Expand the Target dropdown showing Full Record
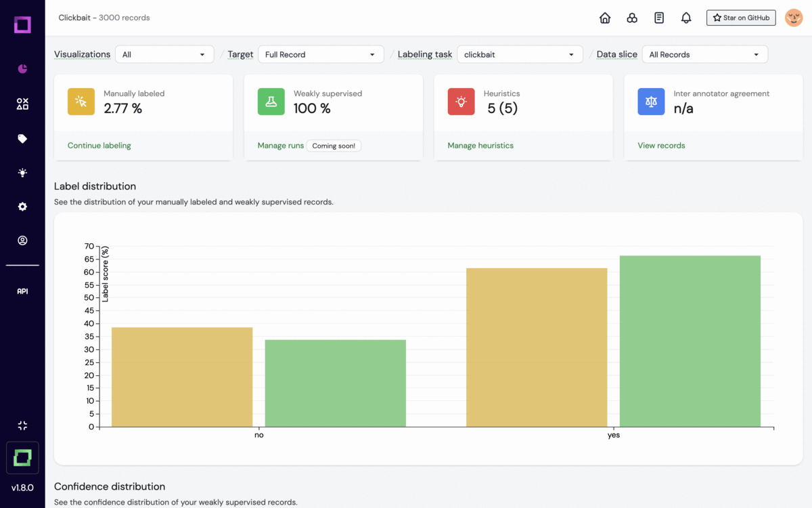Image resolution: width=812 pixels, height=508 pixels. pos(320,55)
